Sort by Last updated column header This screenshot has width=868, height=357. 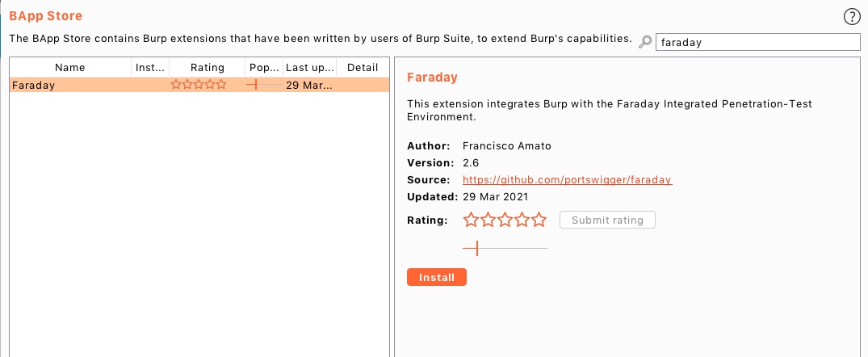(310, 68)
